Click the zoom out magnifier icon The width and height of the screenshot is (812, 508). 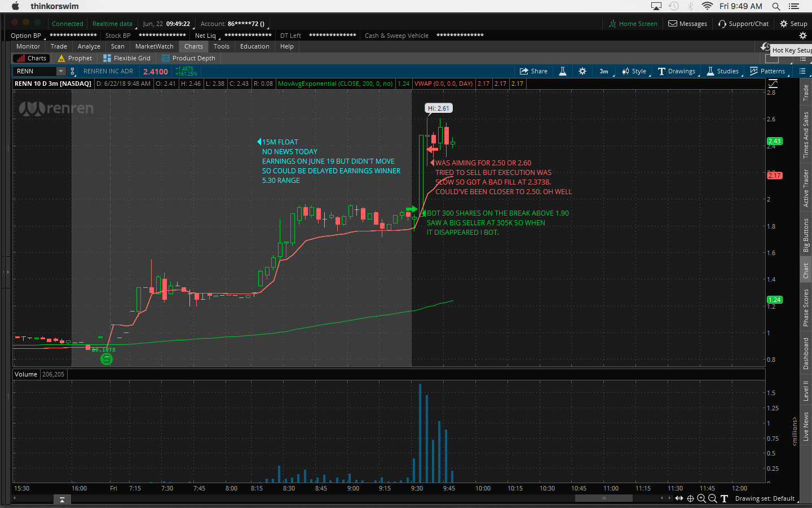(x=713, y=498)
